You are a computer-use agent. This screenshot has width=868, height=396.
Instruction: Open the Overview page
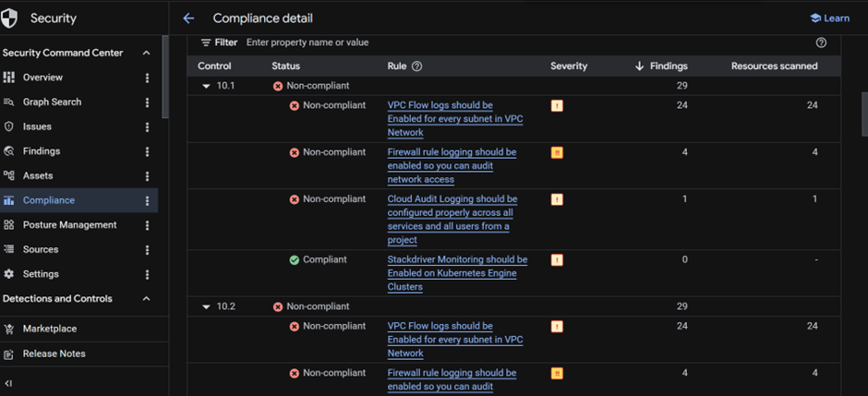click(x=42, y=78)
